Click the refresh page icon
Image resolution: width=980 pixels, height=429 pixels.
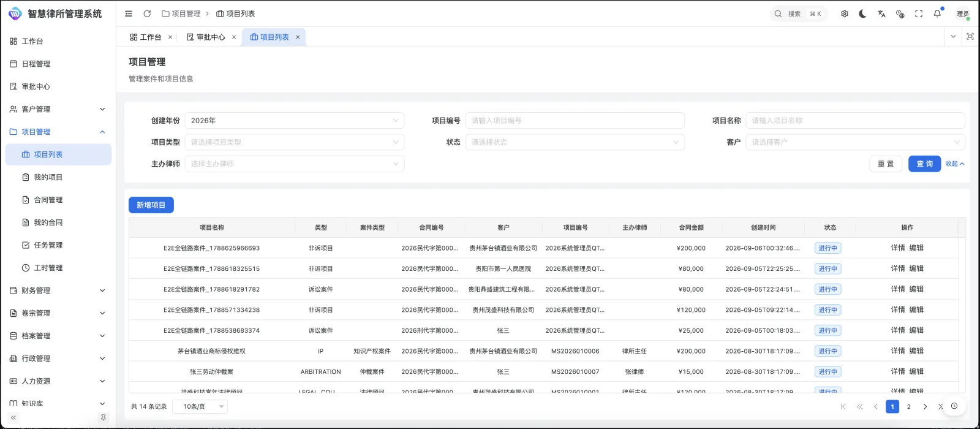pos(147,13)
